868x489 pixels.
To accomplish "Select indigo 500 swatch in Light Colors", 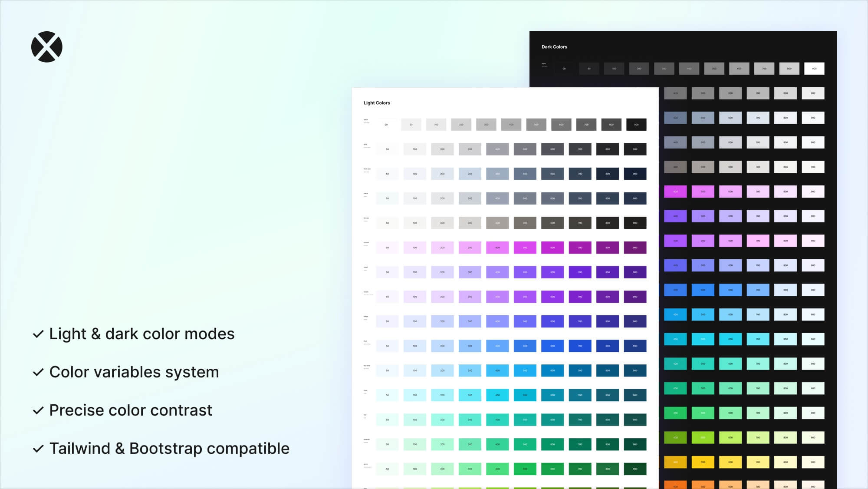I will tap(525, 321).
